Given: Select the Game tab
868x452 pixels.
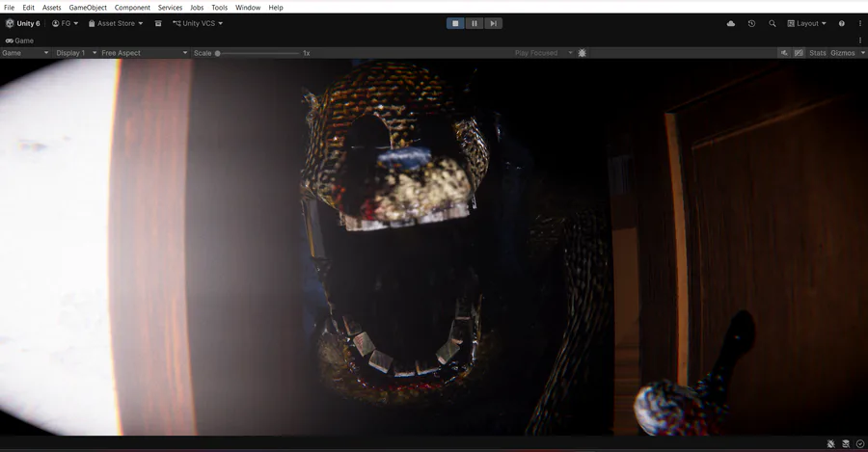Looking at the screenshot, I should coord(19,40).
